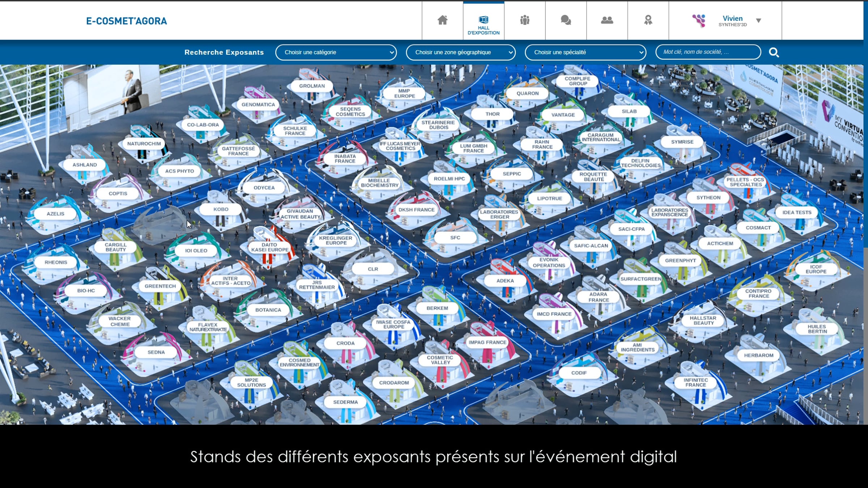Click the CLR stand label

click(x=373, y=269)
